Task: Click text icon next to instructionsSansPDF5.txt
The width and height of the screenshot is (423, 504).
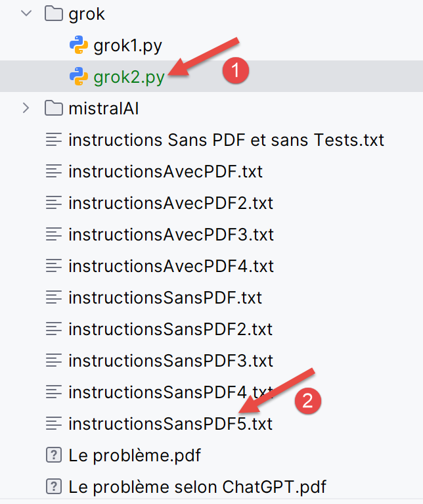Action: 54,424
